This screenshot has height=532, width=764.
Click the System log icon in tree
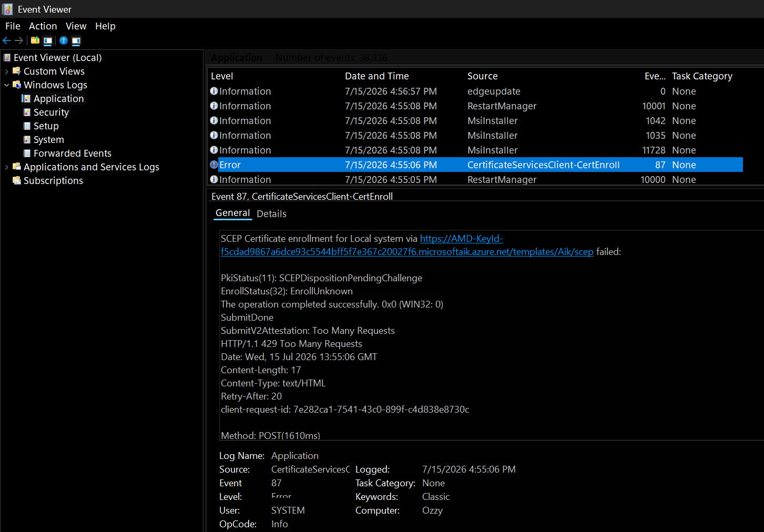click(27, 139)
